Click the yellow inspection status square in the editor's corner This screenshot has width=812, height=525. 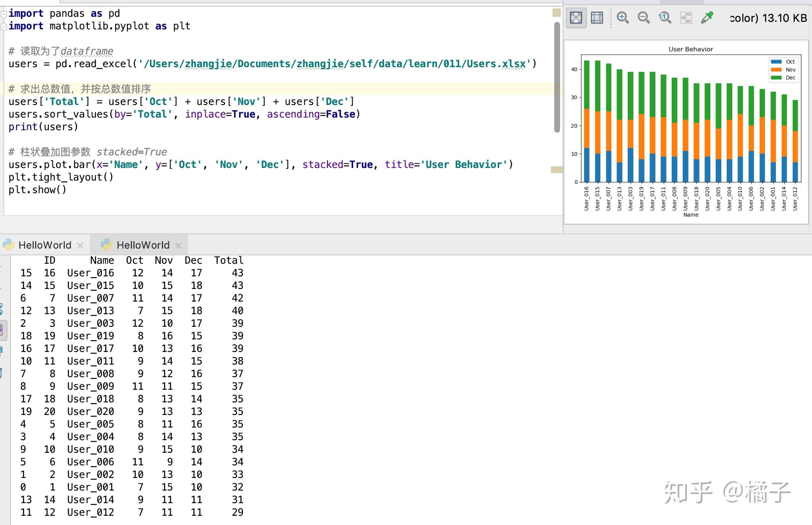pos(557,13)
